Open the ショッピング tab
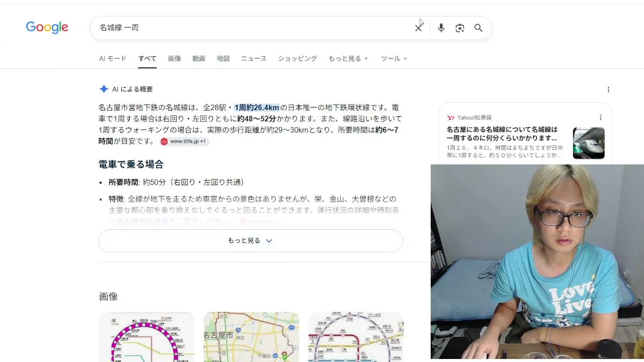The image size is (644, 362). [297, 58]
